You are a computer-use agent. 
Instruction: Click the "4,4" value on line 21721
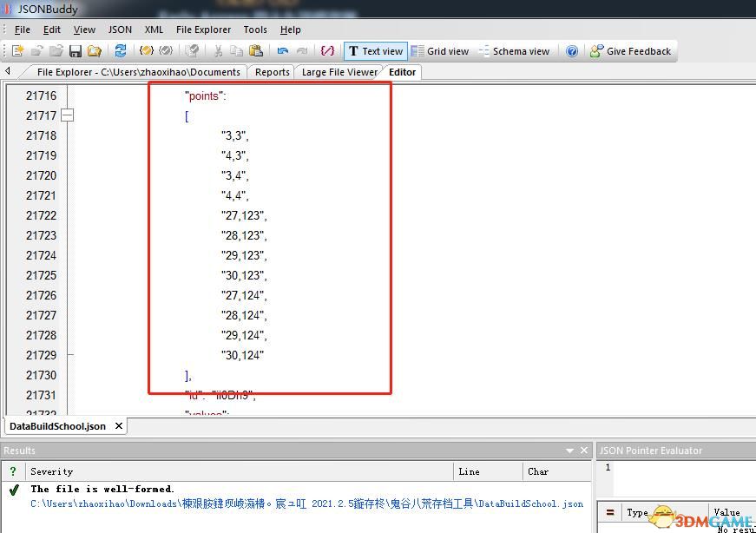tap(235, 195)
